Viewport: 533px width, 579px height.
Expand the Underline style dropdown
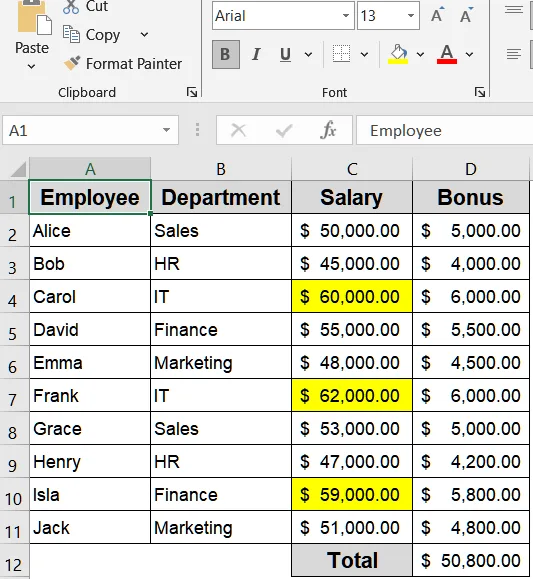(308, 55)
